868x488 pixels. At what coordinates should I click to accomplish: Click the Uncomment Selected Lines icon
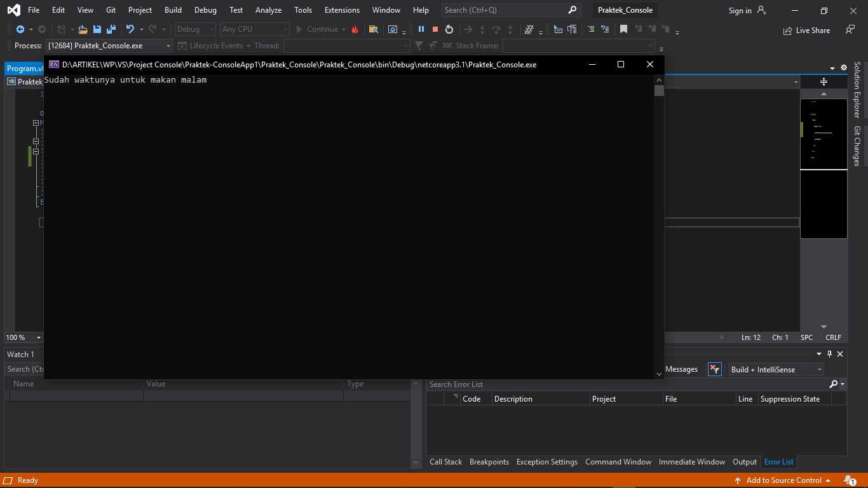pyautogui.click(x=605, y=29)
